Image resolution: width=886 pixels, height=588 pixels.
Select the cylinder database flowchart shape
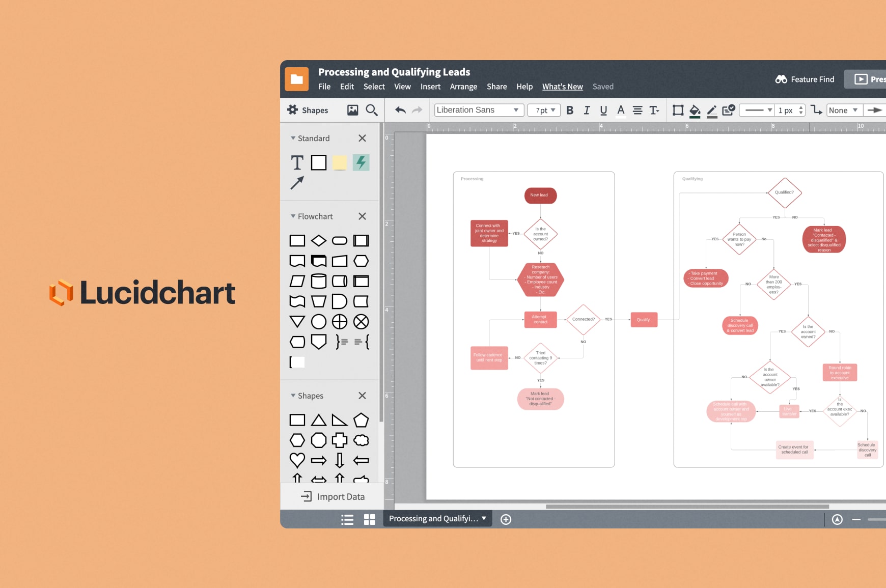tap(319, 281)
